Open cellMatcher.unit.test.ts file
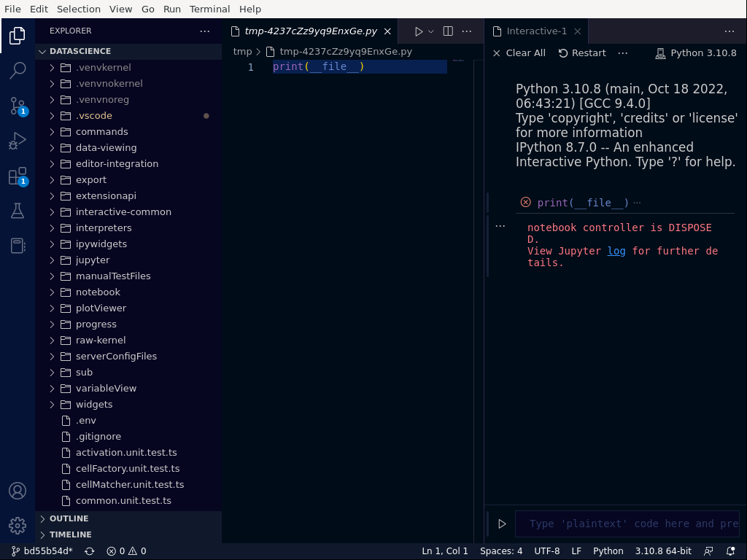Viewport: 747px width, 560px height. 128,485
